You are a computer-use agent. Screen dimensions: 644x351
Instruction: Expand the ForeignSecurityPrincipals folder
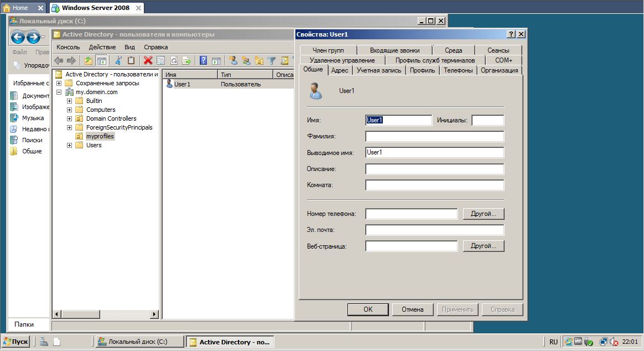click(69, 127)
